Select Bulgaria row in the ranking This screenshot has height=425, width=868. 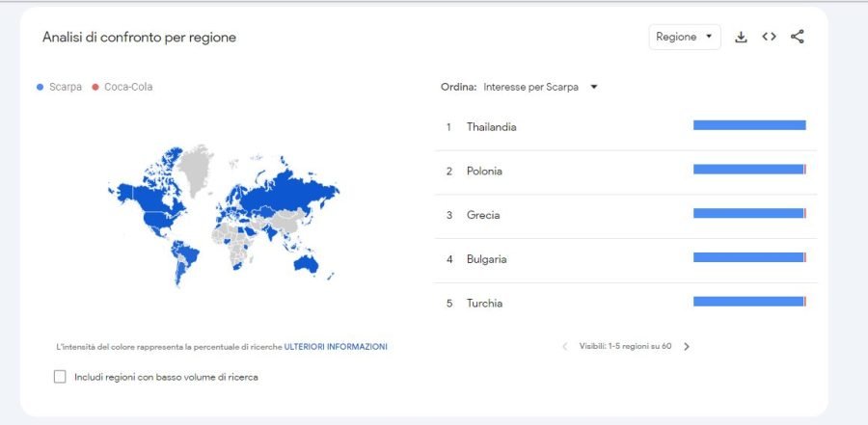point(626,259)
